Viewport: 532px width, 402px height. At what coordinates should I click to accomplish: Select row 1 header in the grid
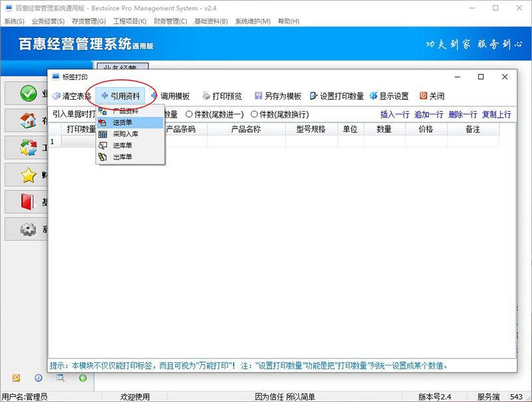pyautogui.click(x=55, y=142)
